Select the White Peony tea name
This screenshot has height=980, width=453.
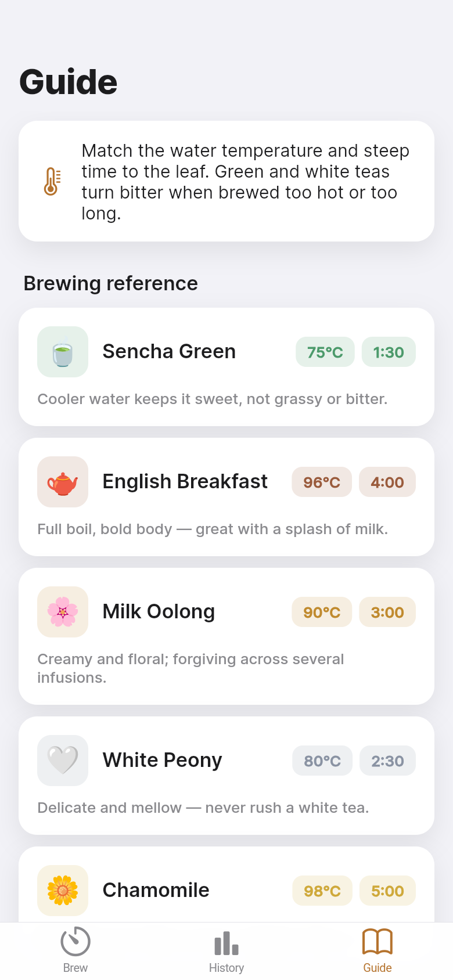pyautogui.click(x=163, y=760)
